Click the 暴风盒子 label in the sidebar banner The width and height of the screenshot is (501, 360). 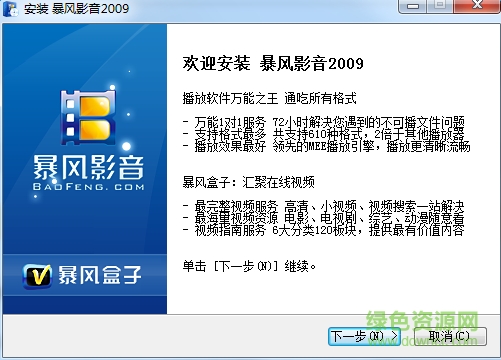pyautogui.click(x=100, y=275)
